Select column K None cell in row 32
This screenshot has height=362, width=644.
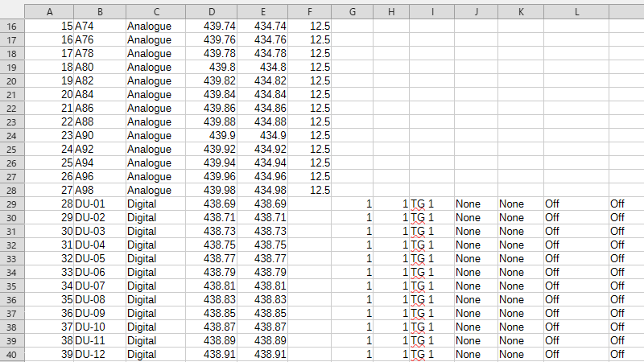tap(520, 245)
